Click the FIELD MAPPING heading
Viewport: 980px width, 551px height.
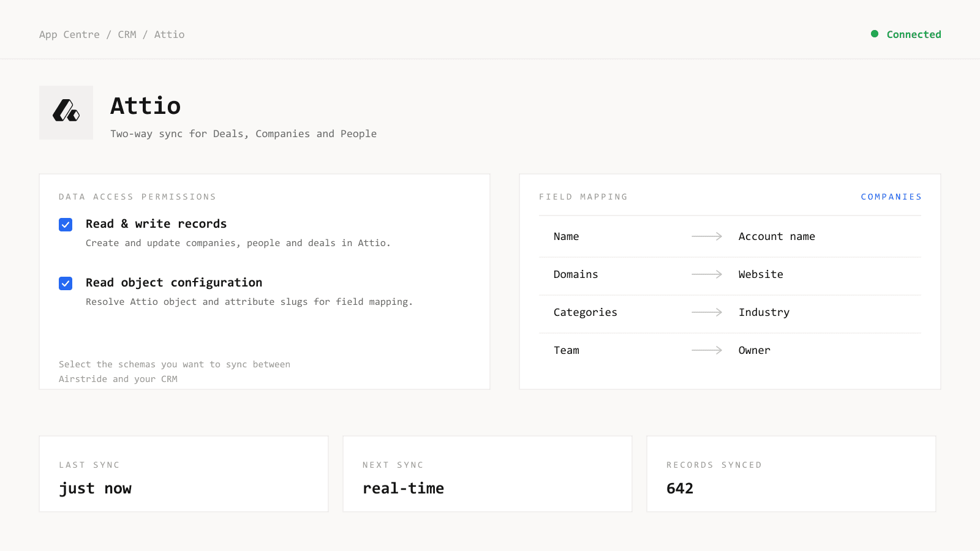coord(583,197)
